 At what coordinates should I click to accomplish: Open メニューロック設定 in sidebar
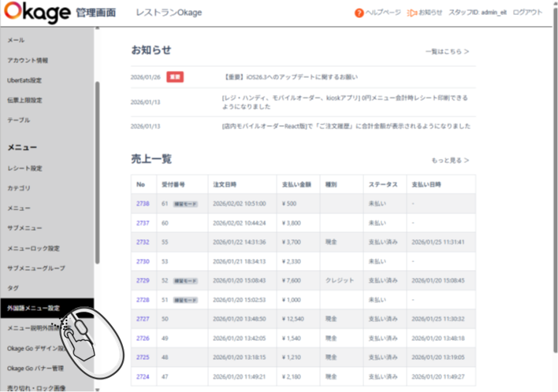click(x=33, y=248)
